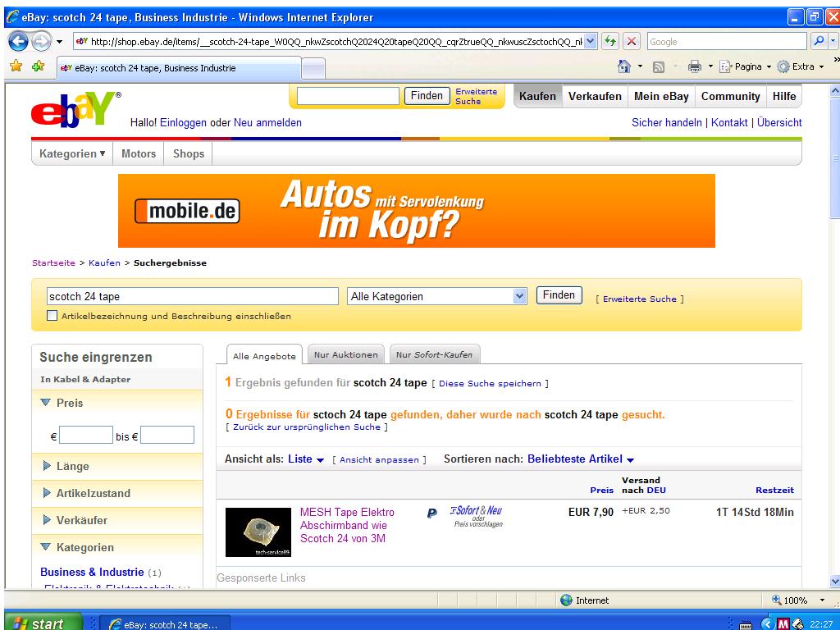The image size is (840, 630).
Task: Open Erweiterte Suche link in header
Action: 476,97
